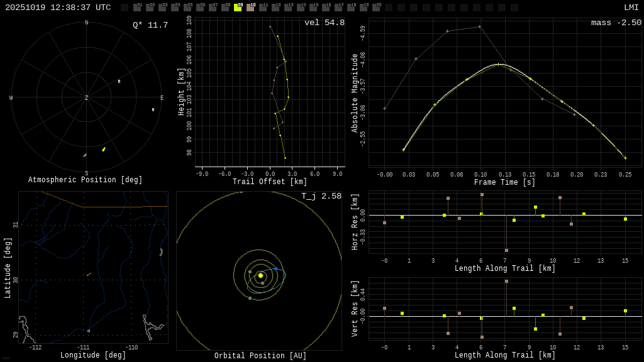Screen dimensions: 644x362
Task: Click the vel 54.8 readout
Action: [324, 23]
